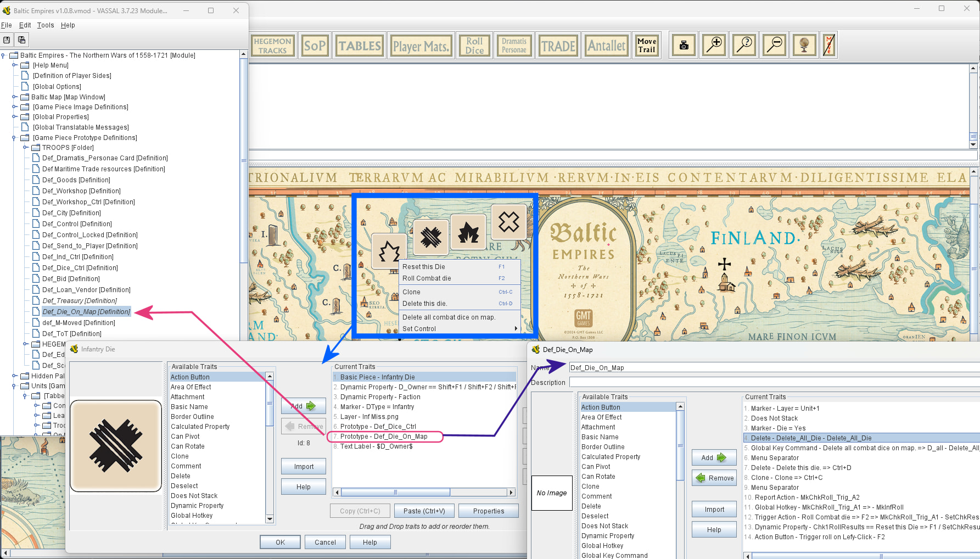The height and width of the screenshot is (559, 980).
Task: Select the outlined cross die on the map
Action: point(509,222)
